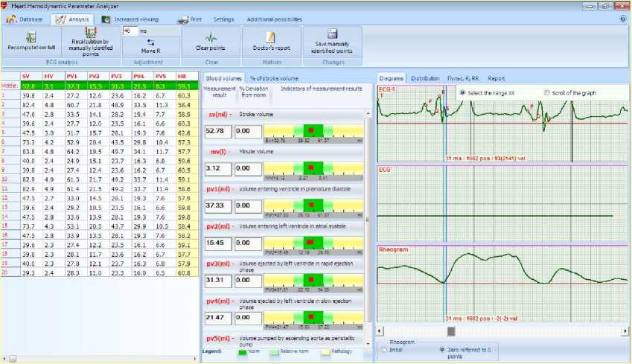Open Additional possibilities menu

click(x=274, y=19)
